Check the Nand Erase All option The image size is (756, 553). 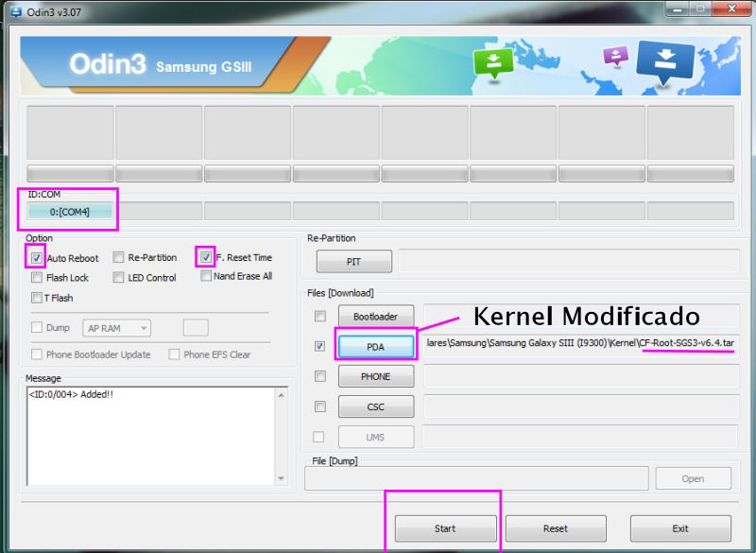[x=206, y=276]
